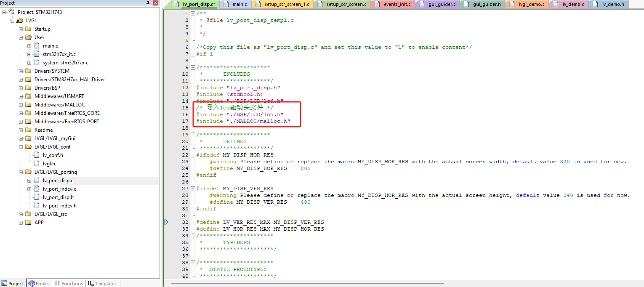This screenshot has width=644, height=287.
Task: Expand the Drivers/BSP group
Action: coord(21,88)
